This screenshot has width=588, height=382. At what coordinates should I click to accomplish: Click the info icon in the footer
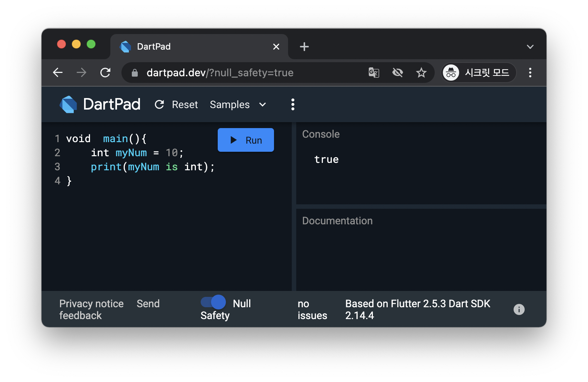pos(519,309)
